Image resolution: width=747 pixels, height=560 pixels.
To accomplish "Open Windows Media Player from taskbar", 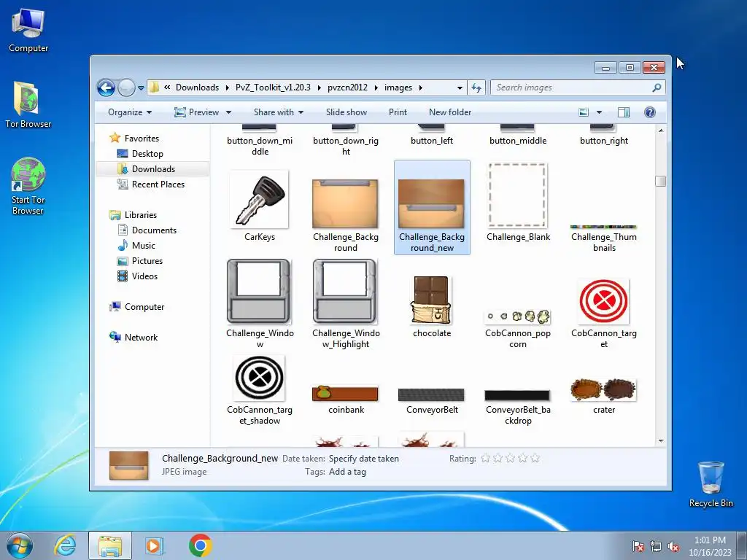I will [x=154, y=545].
